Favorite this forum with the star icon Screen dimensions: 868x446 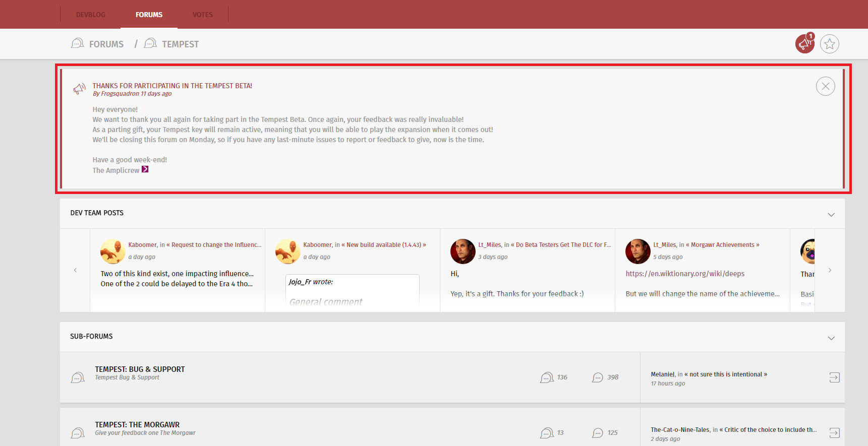830,44
